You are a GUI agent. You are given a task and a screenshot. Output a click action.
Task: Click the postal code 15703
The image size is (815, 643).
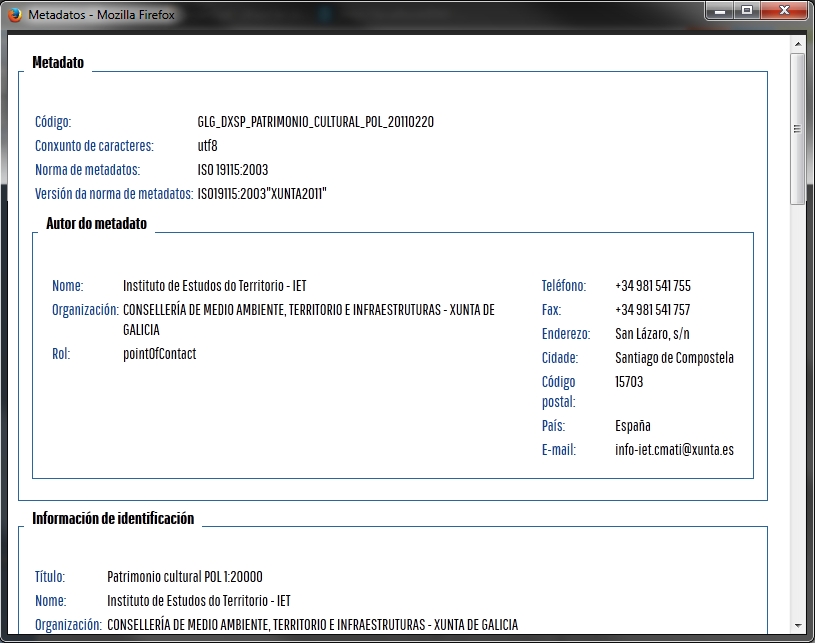(629, 382)
